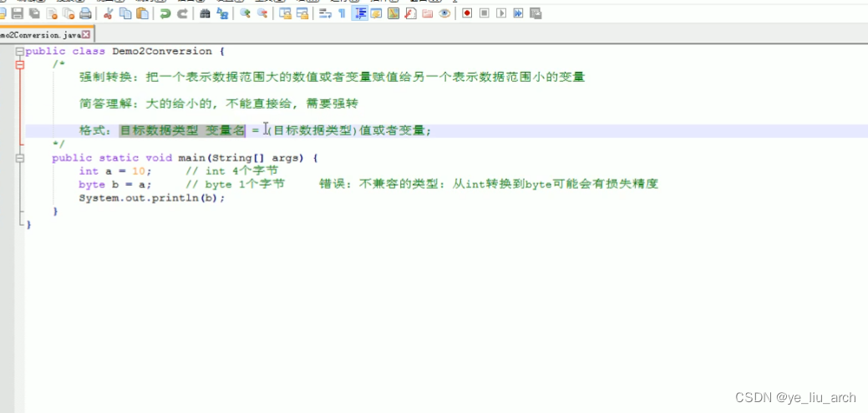
Task: Toggle synchronized horizontal scrolling icon
Action: tap(302, 13)
